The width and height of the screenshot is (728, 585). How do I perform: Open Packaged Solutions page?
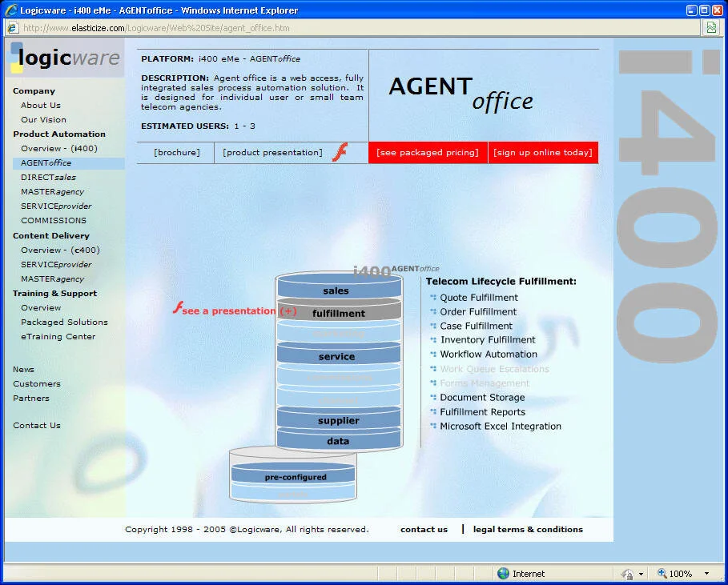point(64,322)
